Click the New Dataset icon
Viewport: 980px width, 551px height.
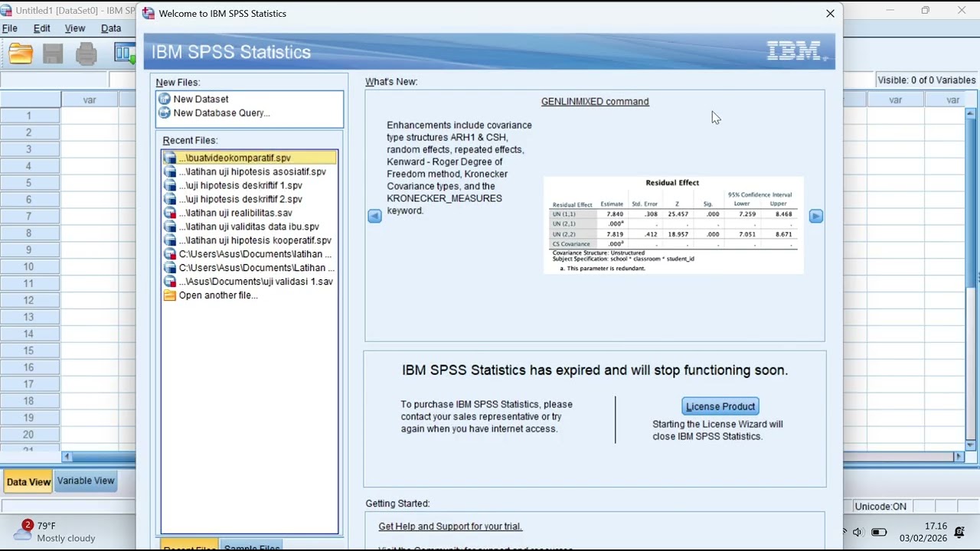click(164, 99)
